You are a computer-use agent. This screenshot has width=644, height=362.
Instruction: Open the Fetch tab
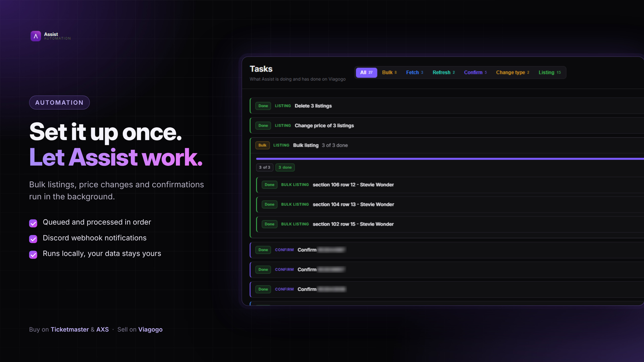(414, 72)
